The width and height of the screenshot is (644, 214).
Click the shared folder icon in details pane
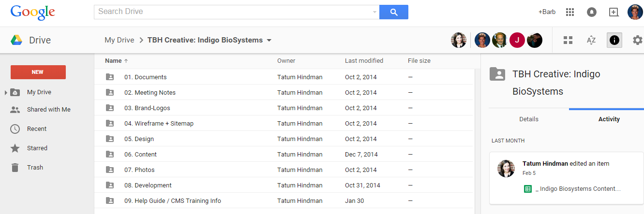(497, 74)
